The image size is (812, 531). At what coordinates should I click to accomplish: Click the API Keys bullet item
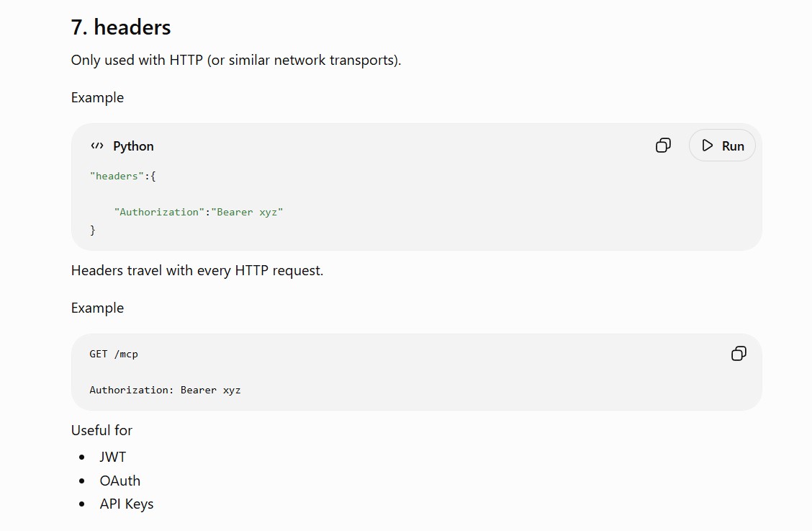coord(127,504)
